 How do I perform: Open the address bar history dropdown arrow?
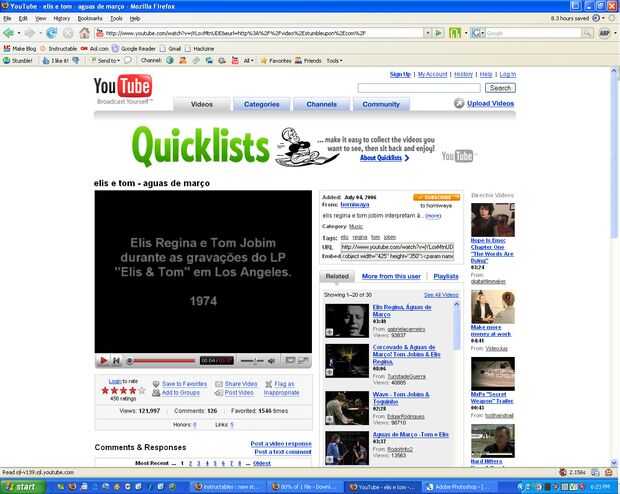click(x=427, y=33)
